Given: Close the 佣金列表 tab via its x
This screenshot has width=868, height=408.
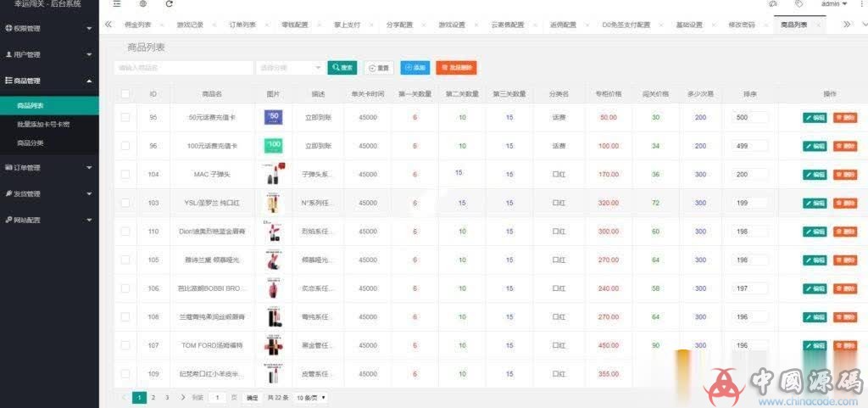Looking at the screenshot, I should pos(162,25).
